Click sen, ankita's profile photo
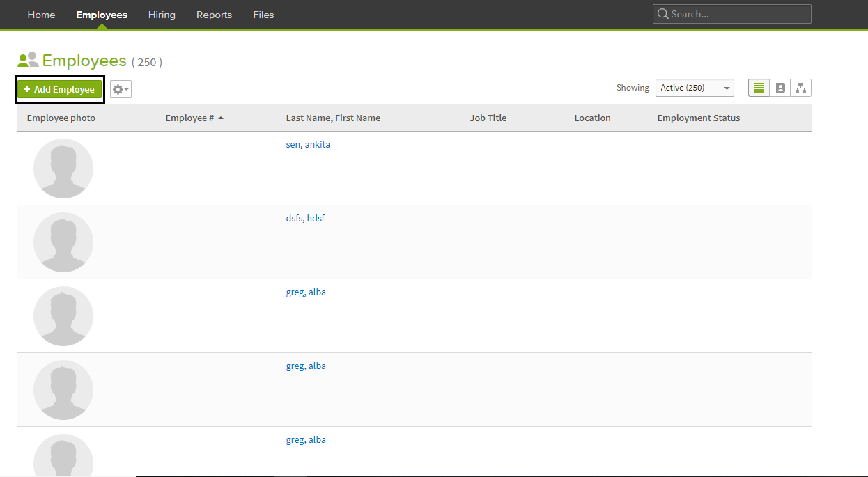 [x=63, y=169]
